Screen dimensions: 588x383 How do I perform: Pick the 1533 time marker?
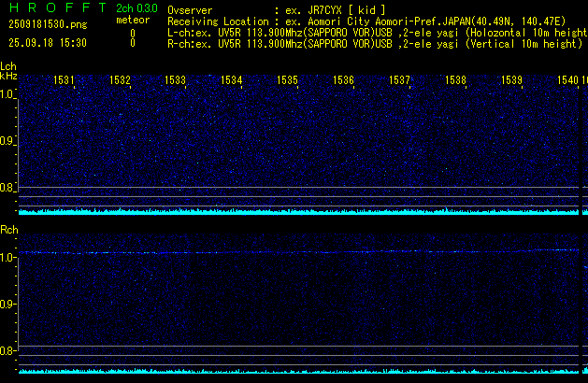175,81
